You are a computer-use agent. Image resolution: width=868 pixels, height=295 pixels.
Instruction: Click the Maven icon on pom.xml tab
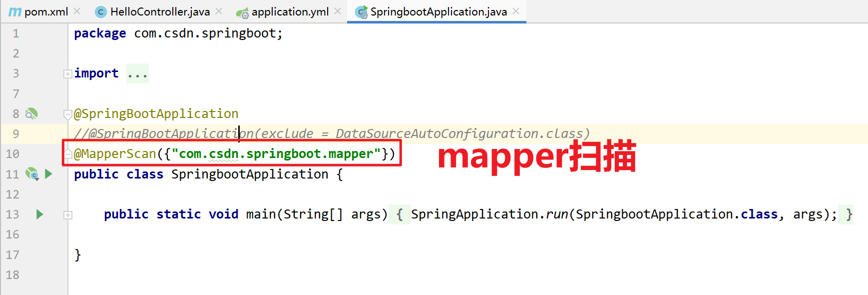click(15, 11)
